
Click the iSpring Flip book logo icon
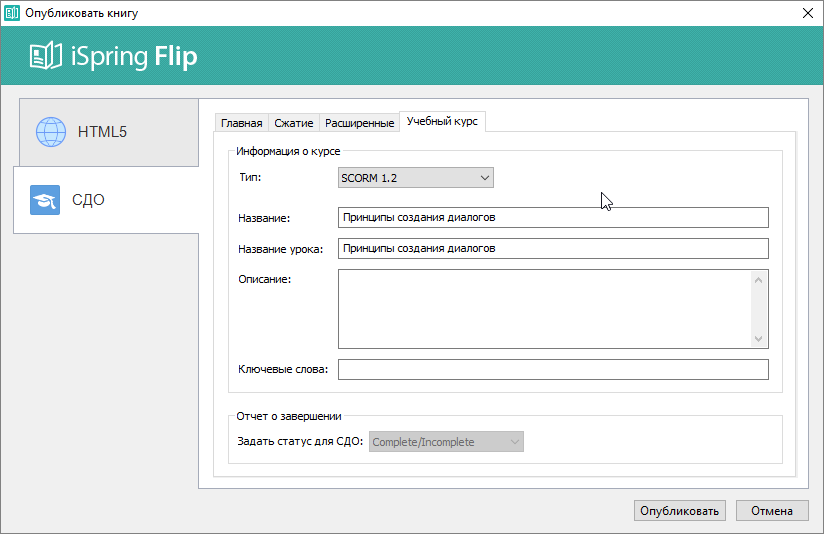point(46,56)
